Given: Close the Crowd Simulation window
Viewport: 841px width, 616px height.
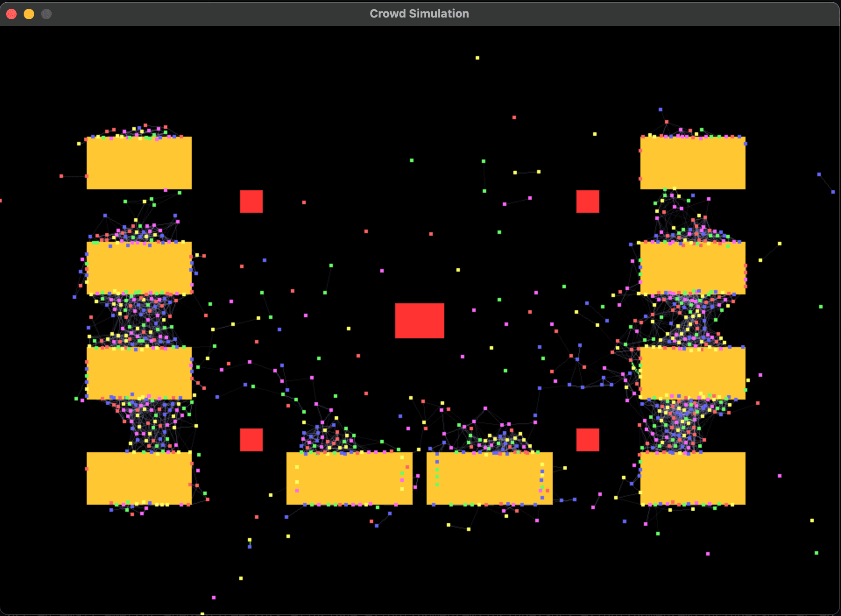Looking at the screenshot, I should click(x=12, y=14).
